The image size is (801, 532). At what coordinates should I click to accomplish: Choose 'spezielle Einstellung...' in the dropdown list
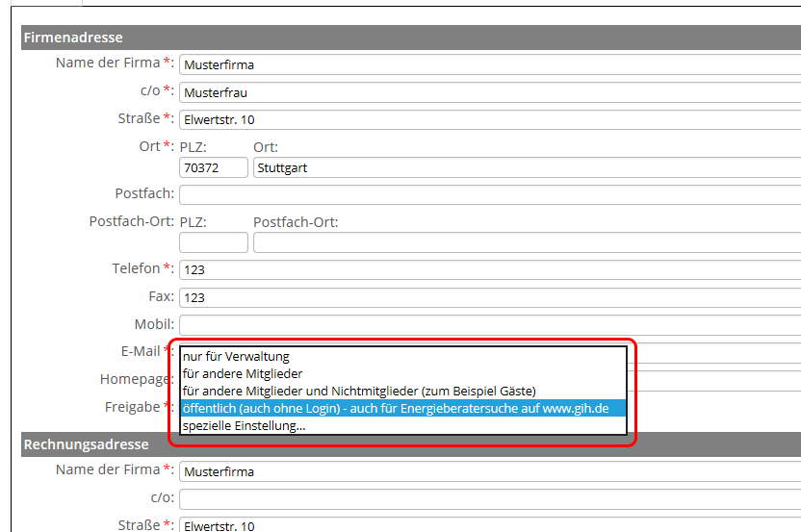[244, 425]
